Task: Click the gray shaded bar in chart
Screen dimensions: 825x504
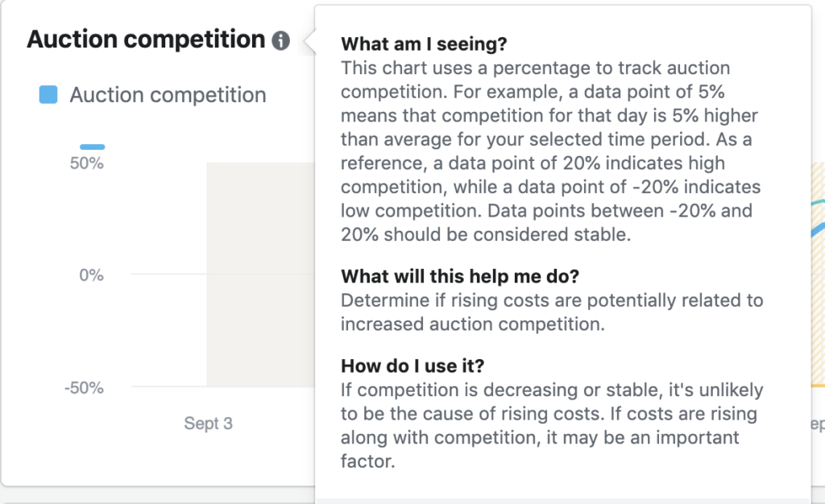Action: pyautogui.click(x=259, y=274)
